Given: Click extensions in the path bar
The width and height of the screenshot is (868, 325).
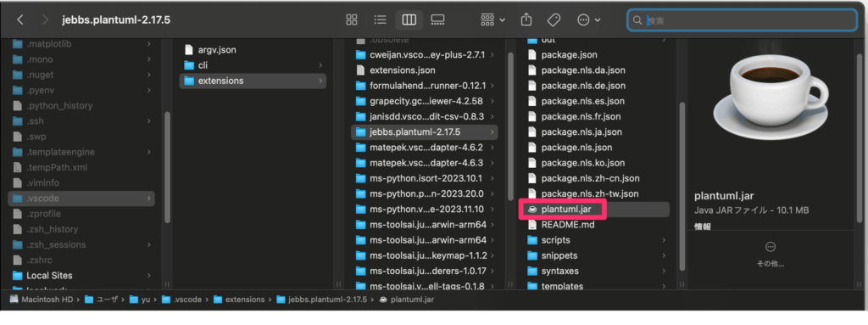Looking at the screenshot, I should [x=239, y=300].
